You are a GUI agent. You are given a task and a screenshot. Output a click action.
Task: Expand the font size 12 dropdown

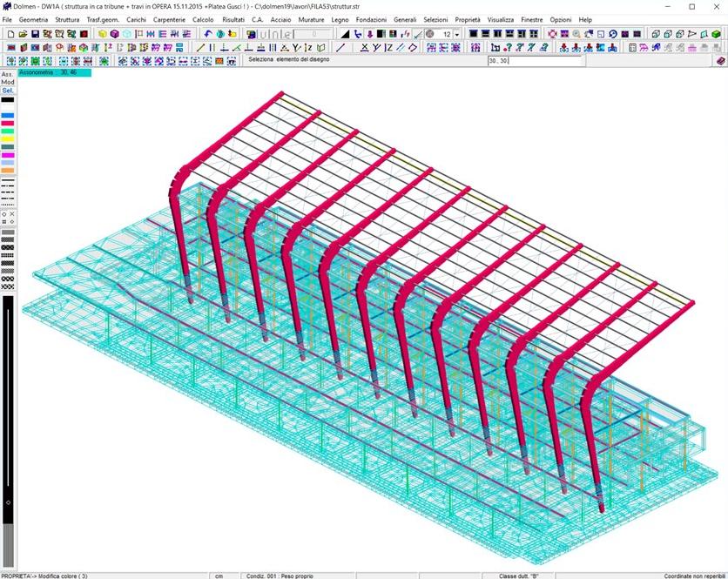(457, 35)
